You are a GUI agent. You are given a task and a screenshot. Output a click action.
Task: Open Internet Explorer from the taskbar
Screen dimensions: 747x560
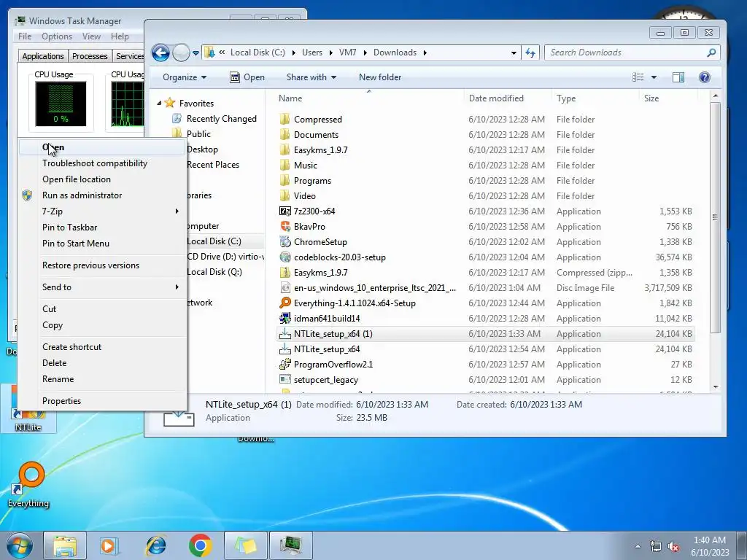[x=156, y=545]
